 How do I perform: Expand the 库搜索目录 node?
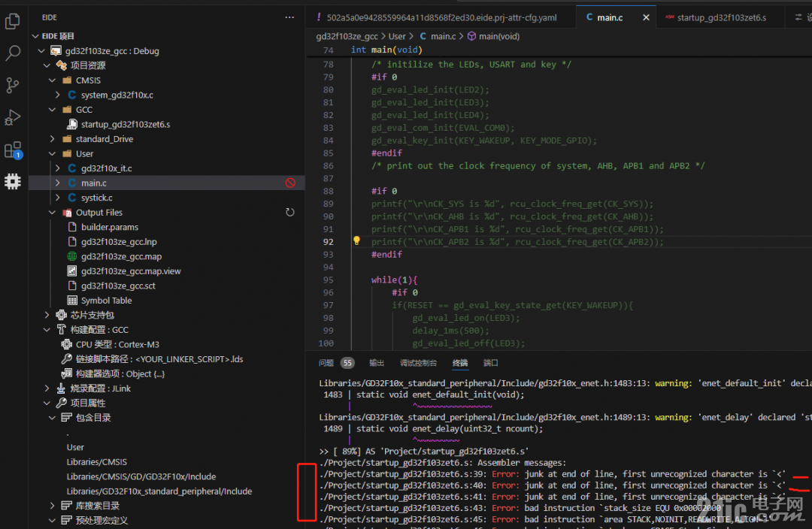coord(53,505)
